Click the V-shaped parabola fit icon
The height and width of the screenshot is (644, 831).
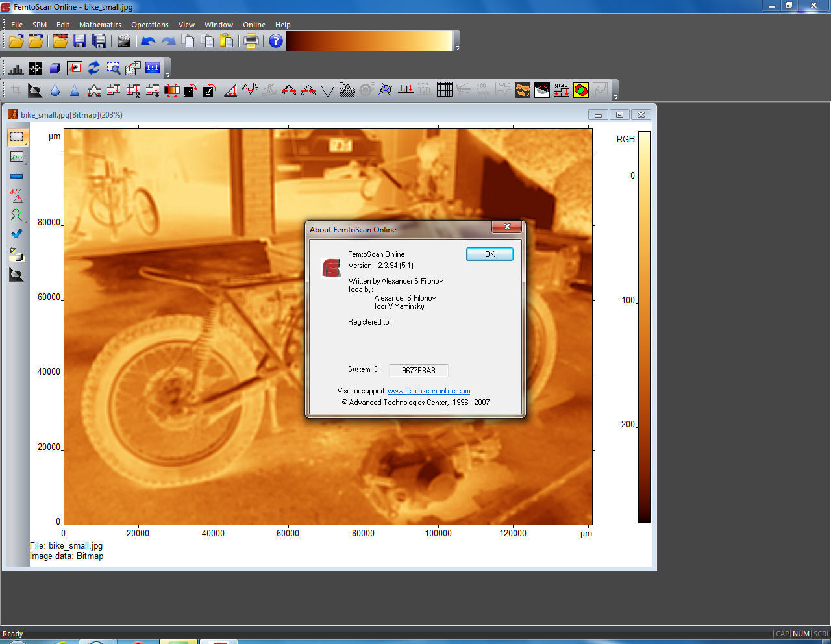pos(328,90)
